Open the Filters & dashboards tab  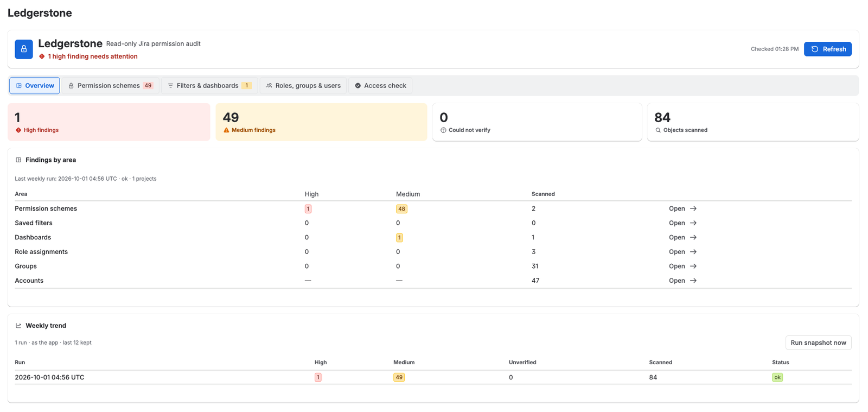coord(209,86)
